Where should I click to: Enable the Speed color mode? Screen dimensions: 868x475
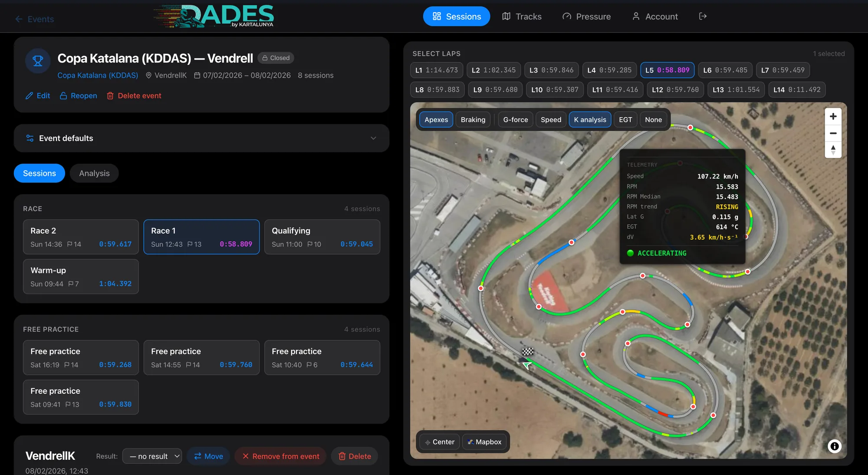[551, 119]
